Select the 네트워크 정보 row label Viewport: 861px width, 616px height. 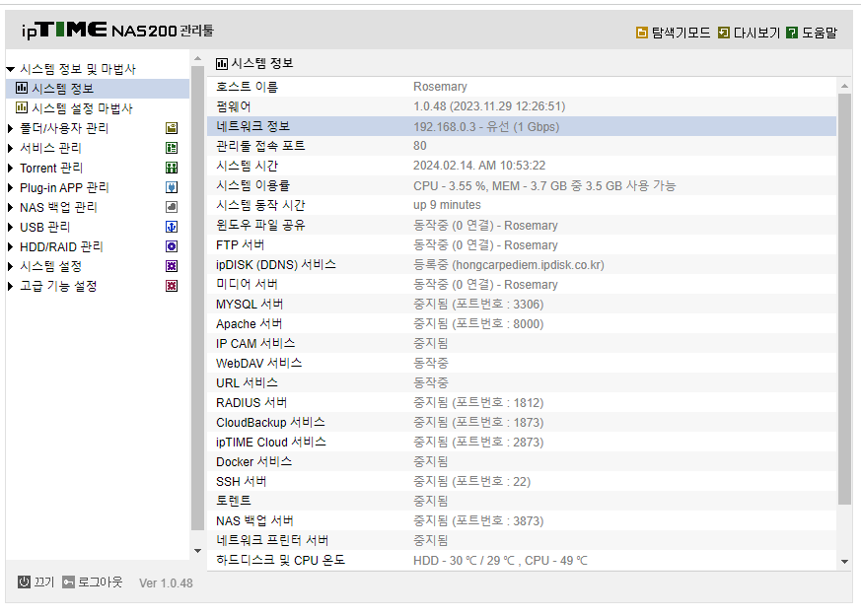tap(252, 126)
